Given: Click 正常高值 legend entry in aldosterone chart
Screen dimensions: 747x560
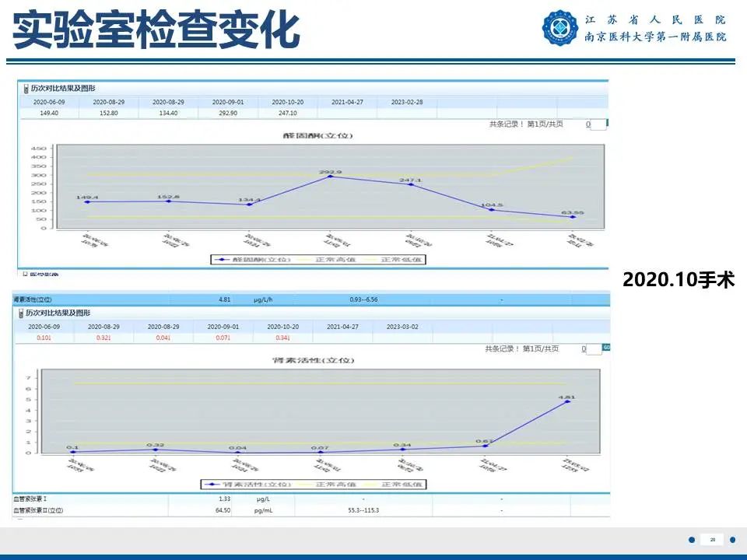Looking at the screenshot, I should (x=327, y=260).
